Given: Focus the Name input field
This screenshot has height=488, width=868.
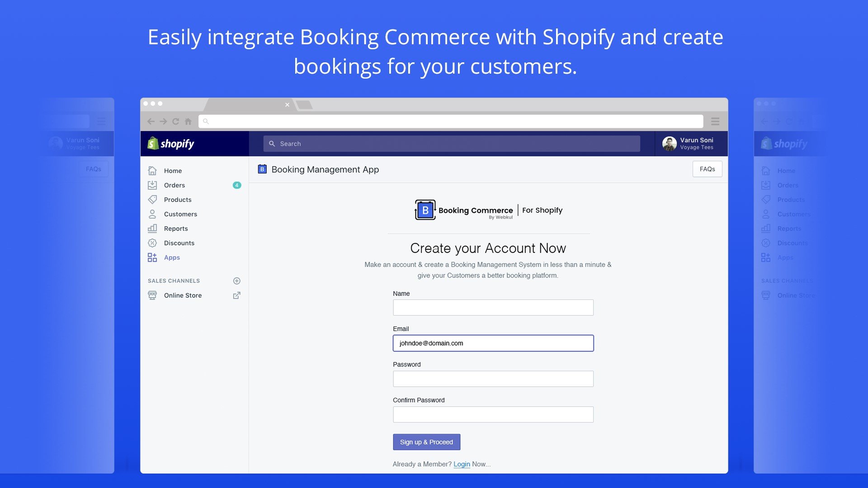Looking at the screenshot, I should 493,308.
